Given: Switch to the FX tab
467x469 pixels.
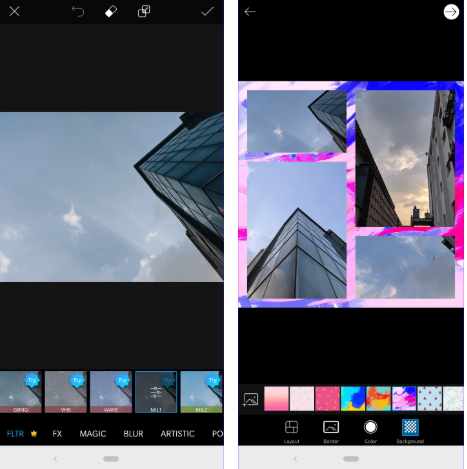Looking at the screenshot, I should tap(57, 434).
